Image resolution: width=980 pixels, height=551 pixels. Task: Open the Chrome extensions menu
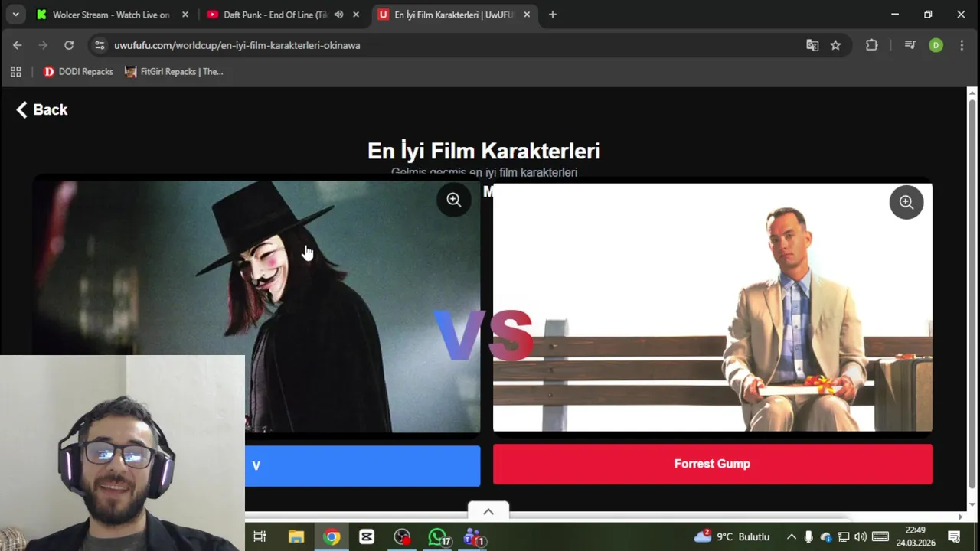tap(871, 45)
